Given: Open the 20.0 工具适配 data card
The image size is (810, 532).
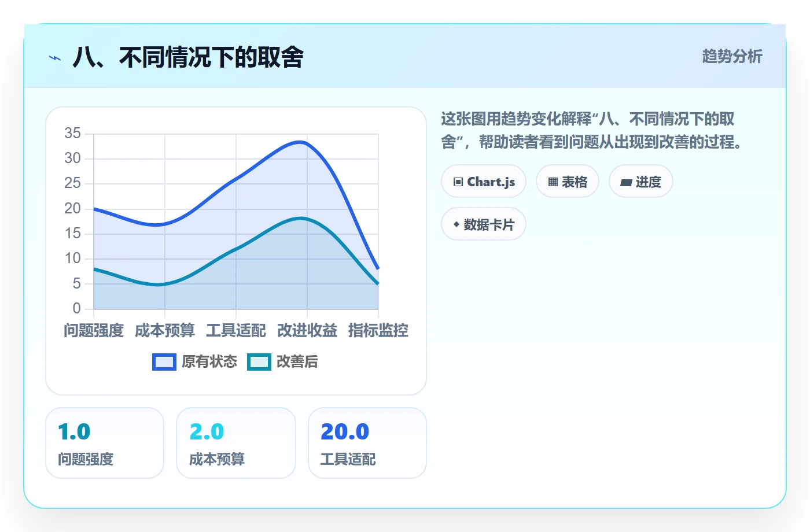Looking at the screenshot, I should click(367, 443).
